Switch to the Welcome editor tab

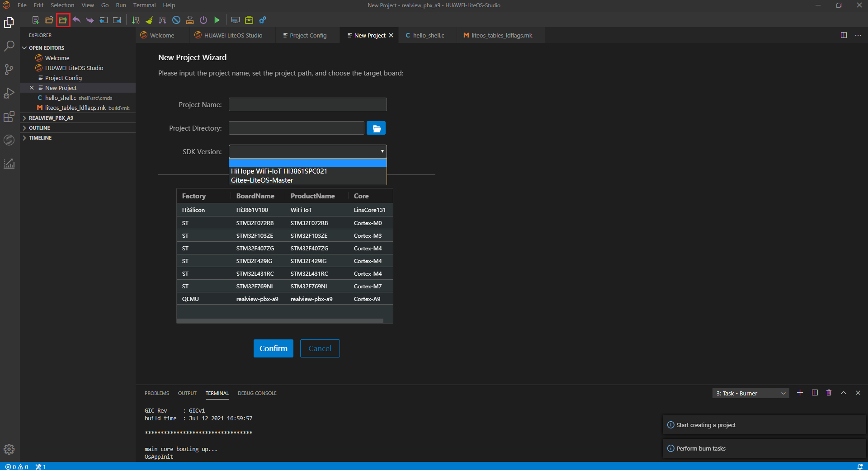[161, 35]
